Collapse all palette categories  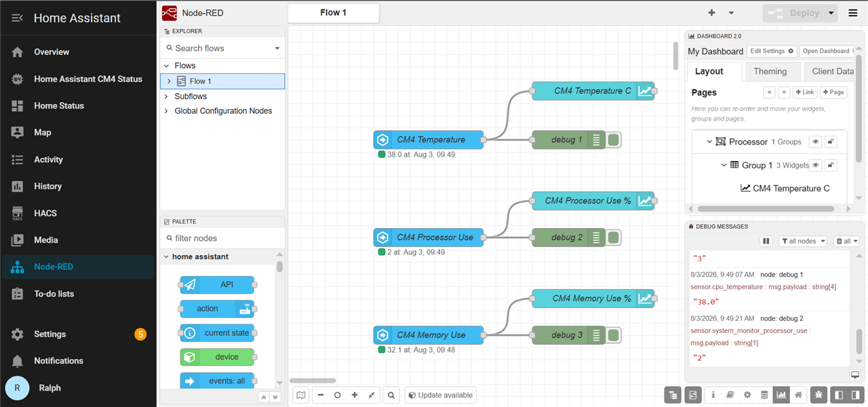263,398
